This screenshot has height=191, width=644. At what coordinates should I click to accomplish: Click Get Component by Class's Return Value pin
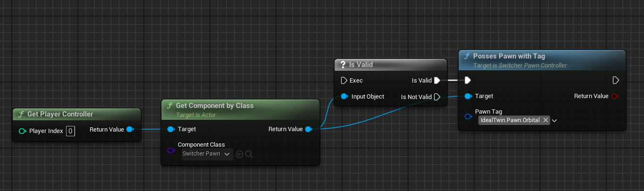308,129
